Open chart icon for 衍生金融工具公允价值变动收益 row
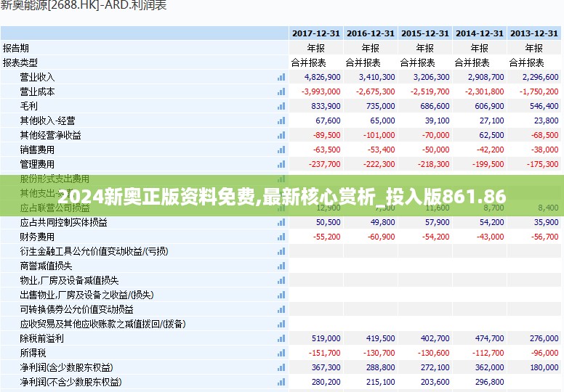Image resolution: width=564 pixels, height=392 pixels. tap(281, 251)
